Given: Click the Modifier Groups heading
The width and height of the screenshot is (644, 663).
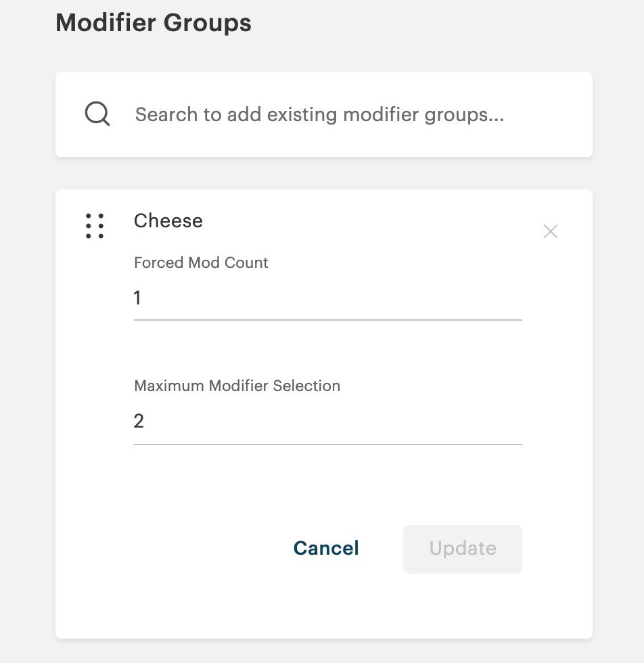Looking at the screenshot, I should (x=153, y=22).
